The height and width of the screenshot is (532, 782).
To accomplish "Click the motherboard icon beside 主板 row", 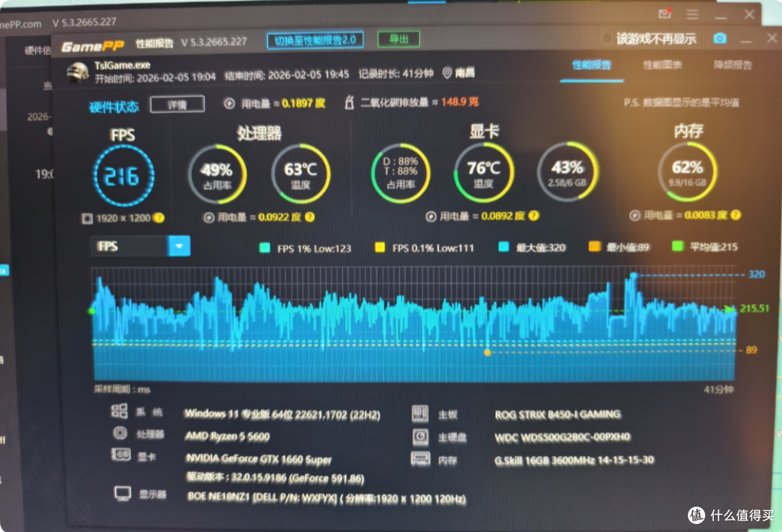I will 420,413.
